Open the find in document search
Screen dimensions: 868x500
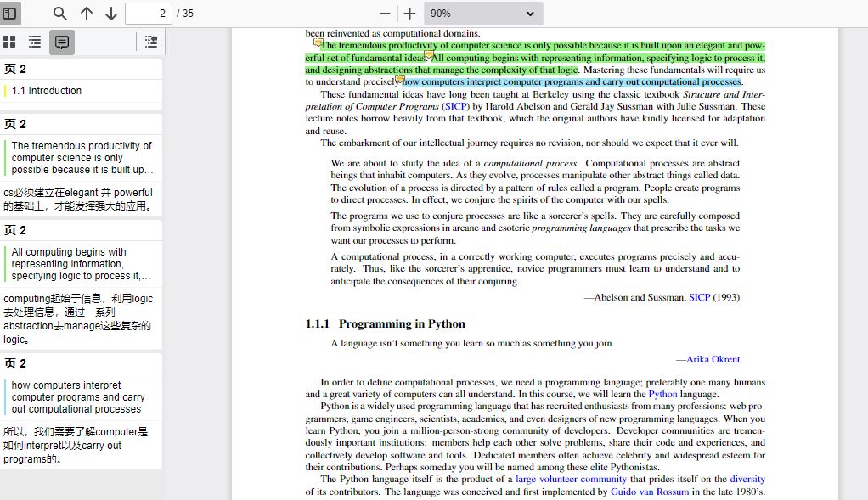60,14
